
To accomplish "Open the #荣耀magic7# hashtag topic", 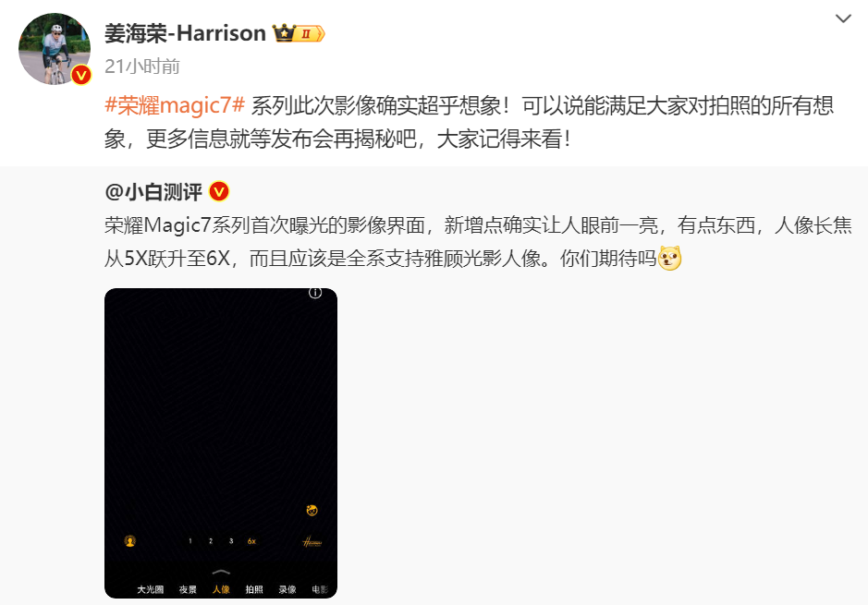I will pyautogui.click(x=175, y=105).
